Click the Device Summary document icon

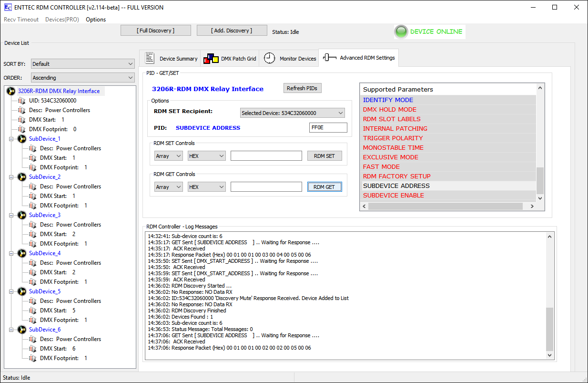point(150,58)
